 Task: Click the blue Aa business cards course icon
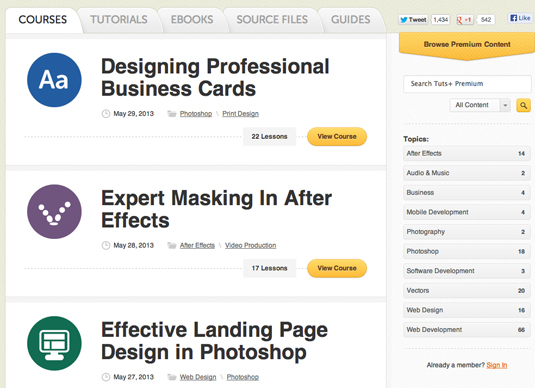pos(54,80)
